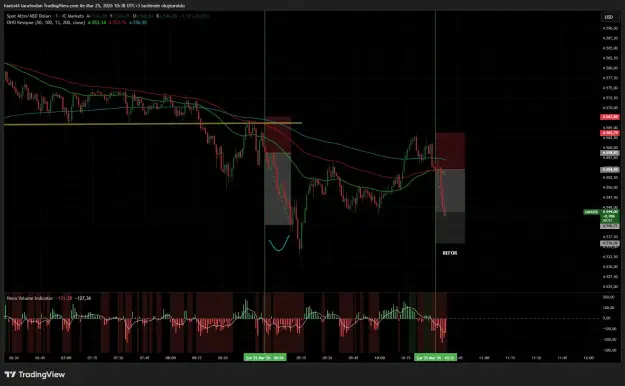The image size is (625, 386).
Task: Click the -127,36 value in volume indicator legend
Action: (83, 298)
